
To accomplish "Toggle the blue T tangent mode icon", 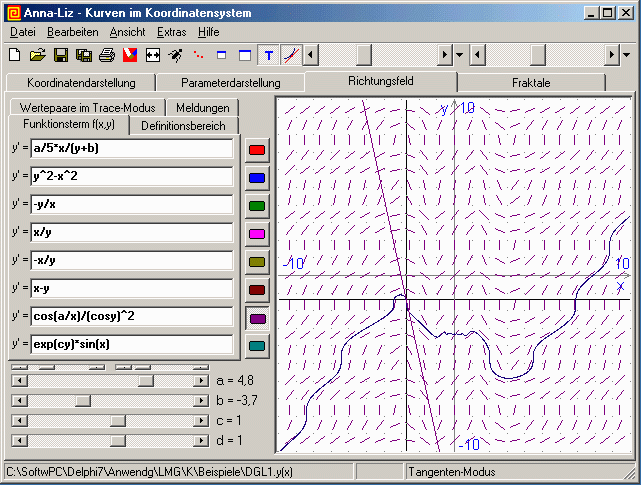I will [268, 54].
